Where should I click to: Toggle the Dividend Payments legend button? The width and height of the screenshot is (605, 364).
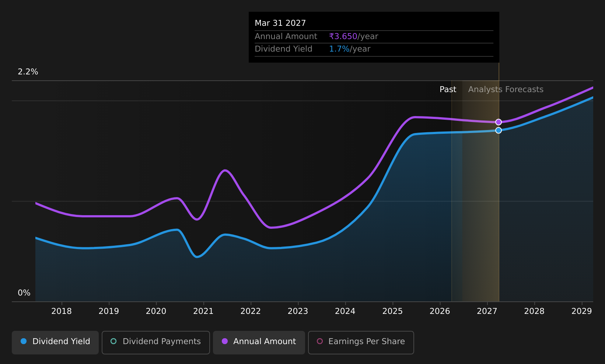[156, 342]
